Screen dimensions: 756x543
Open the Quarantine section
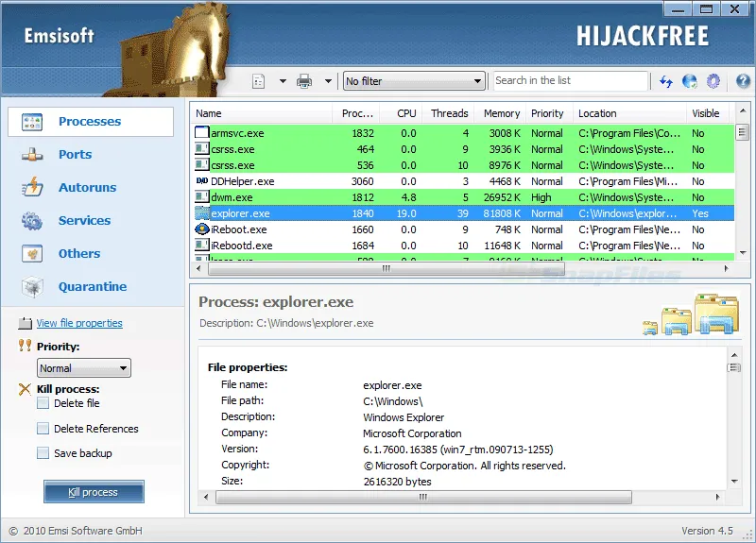coord(92,287)
